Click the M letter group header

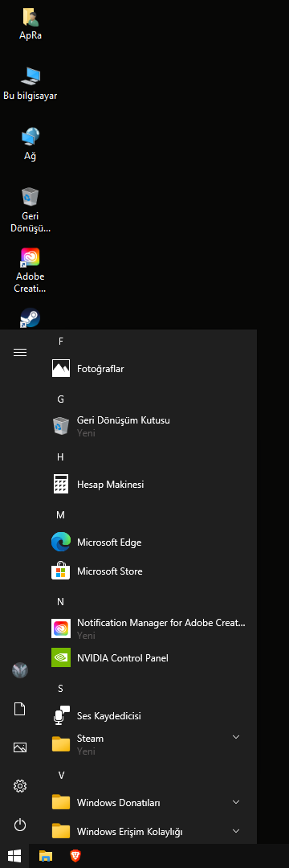click(61, 515)
